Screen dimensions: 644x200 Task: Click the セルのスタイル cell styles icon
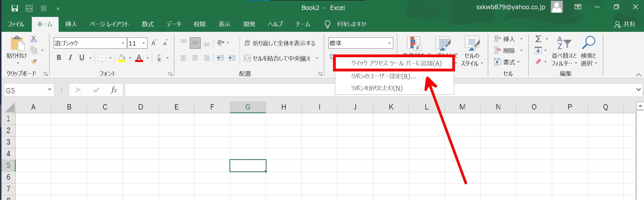tap(472, 43)
